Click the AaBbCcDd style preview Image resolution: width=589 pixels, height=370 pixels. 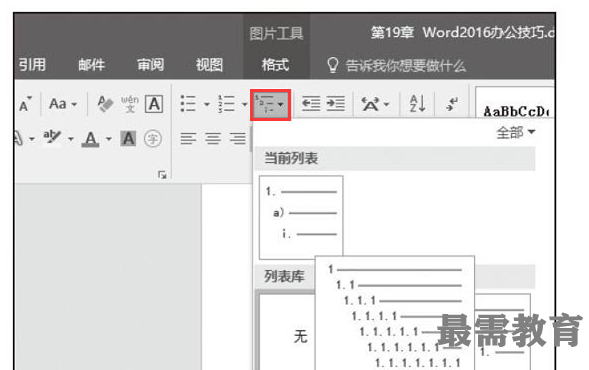point(514,104)
